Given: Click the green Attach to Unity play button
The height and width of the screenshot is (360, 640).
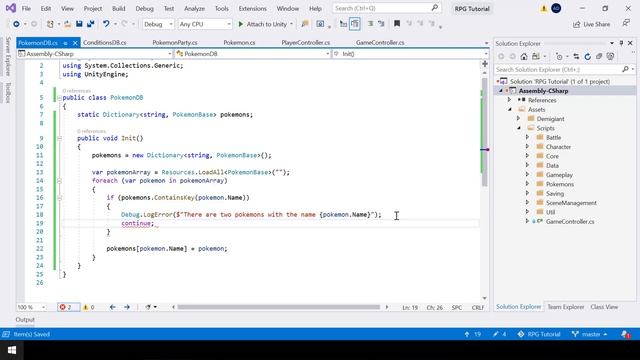Looking at the screenshot, I should point(241,24).
